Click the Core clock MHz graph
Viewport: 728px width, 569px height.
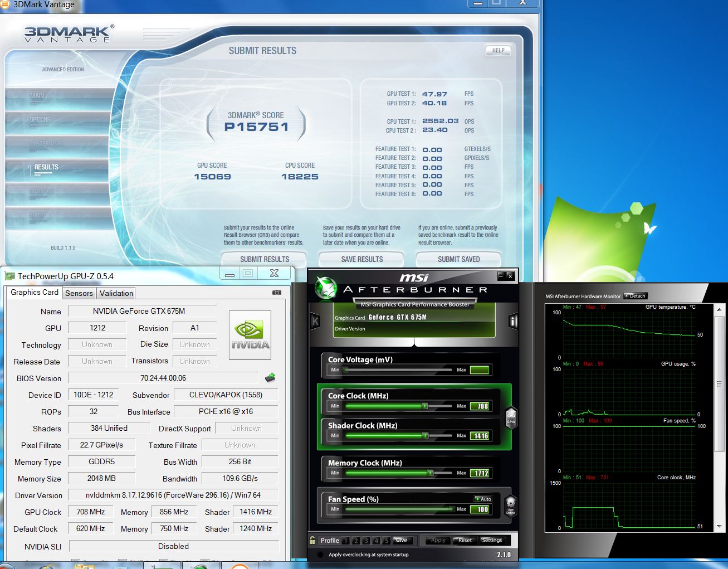click(629, 505)
